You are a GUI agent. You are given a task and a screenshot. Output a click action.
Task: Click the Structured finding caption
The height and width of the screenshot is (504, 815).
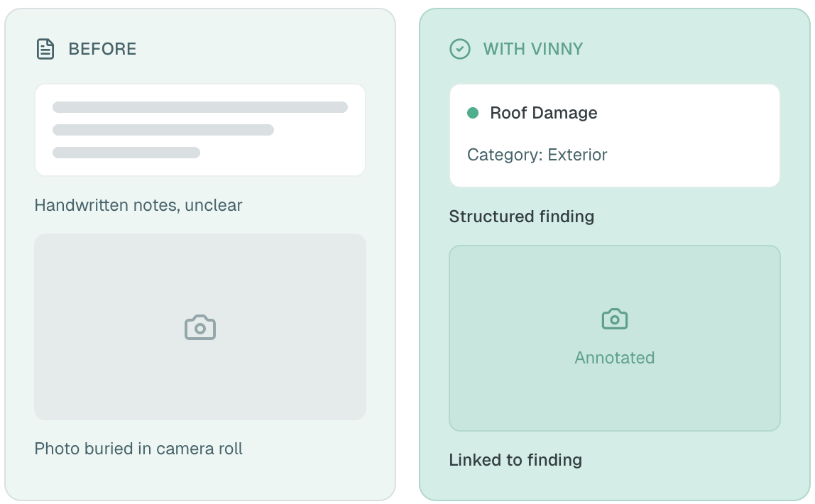click(522, 217)
